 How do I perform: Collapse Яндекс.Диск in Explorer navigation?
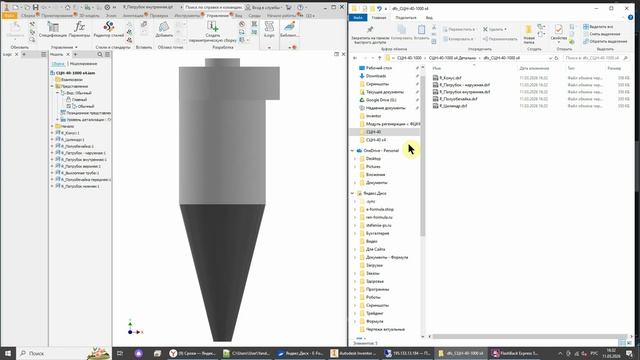pos(352,193)
